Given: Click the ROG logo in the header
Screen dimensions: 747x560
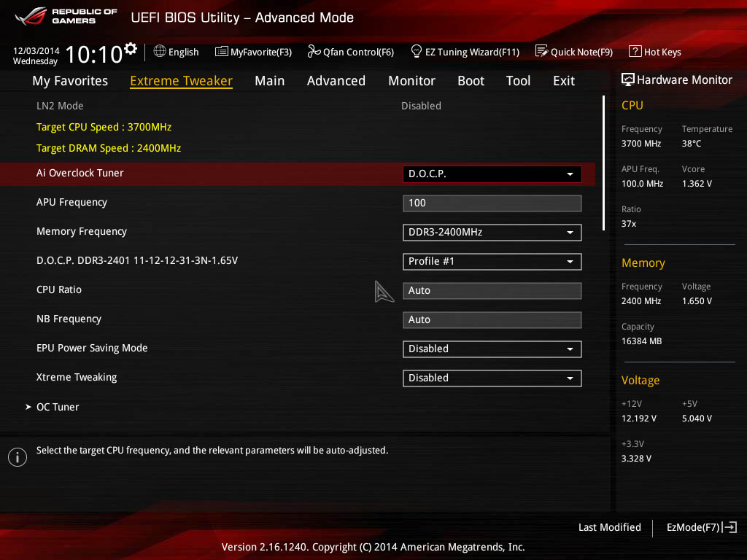Looking at the screenshot, I should [31, 16].
